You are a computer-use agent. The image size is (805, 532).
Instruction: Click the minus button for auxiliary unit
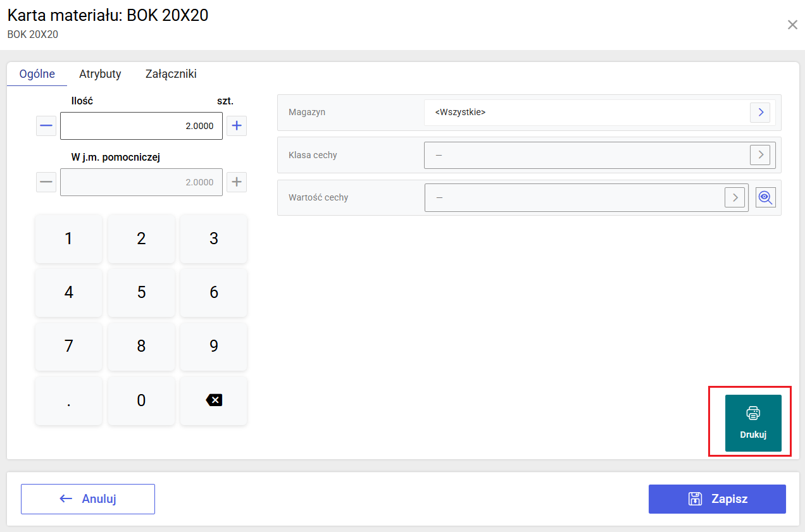[x=46, y=182]
